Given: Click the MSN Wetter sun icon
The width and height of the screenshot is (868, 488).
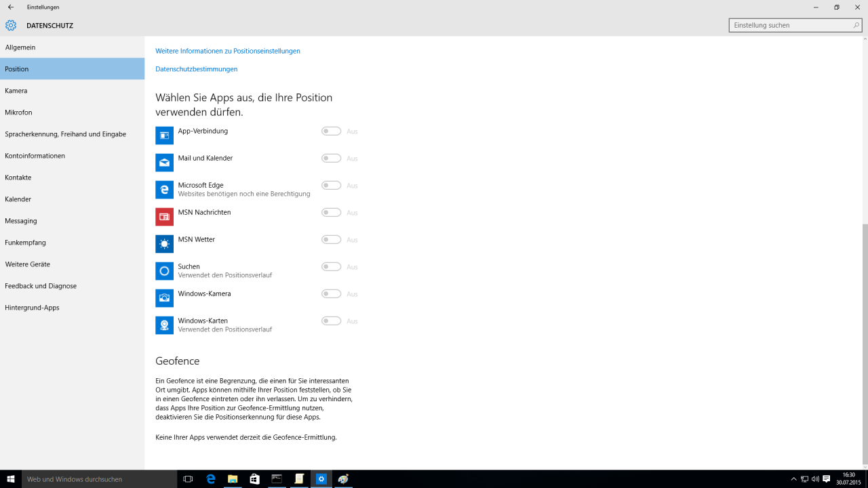Looking at the screenshot, I should [x=164, y=244].
